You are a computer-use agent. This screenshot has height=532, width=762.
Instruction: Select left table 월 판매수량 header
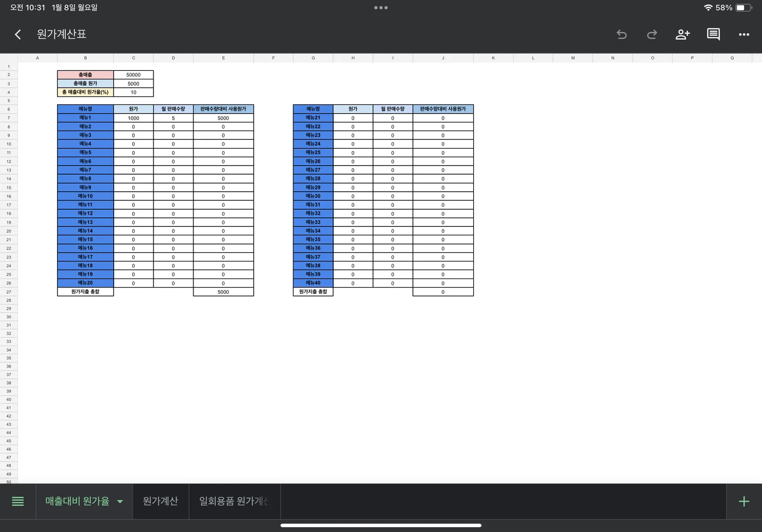pyautogui.click(x=173, y=109)
